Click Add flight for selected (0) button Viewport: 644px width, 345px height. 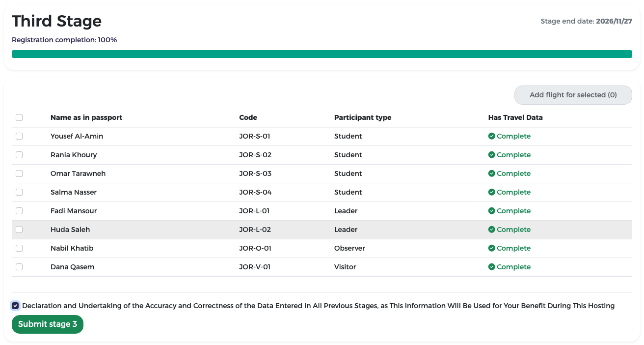(573, 95)
